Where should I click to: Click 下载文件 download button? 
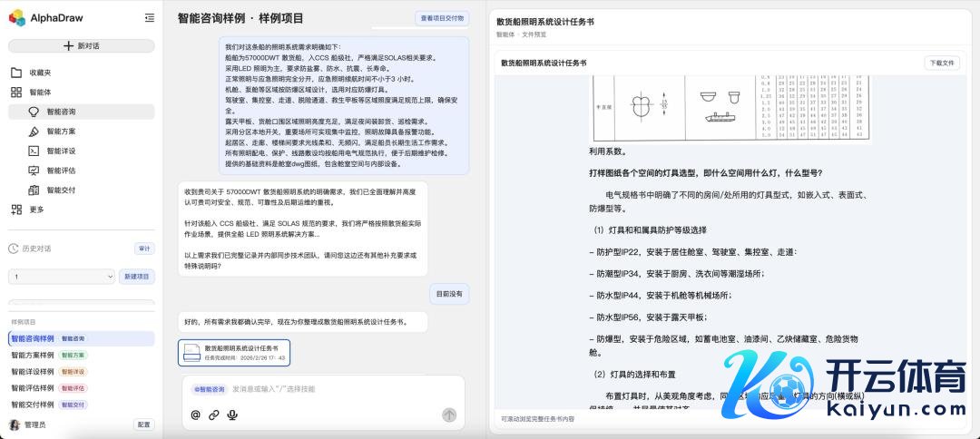tap(941, 63)
